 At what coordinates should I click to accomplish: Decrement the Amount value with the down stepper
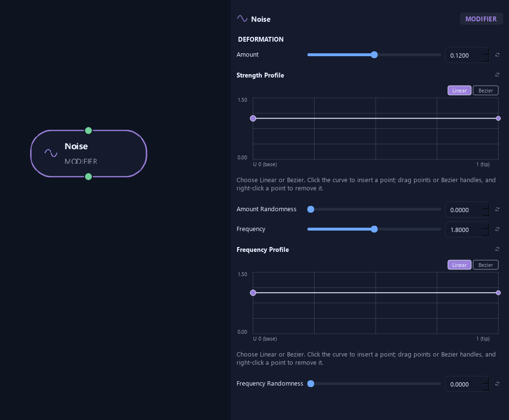pyautogui.click(x=485, y=59)
